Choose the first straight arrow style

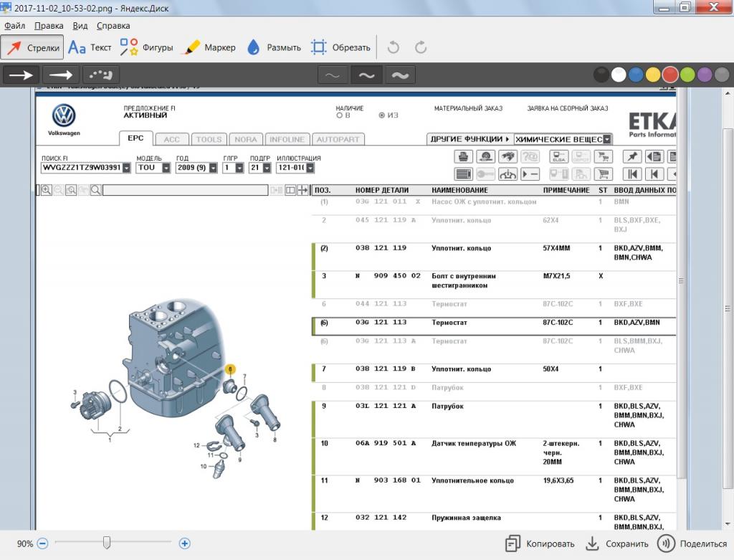click(21, 75)
